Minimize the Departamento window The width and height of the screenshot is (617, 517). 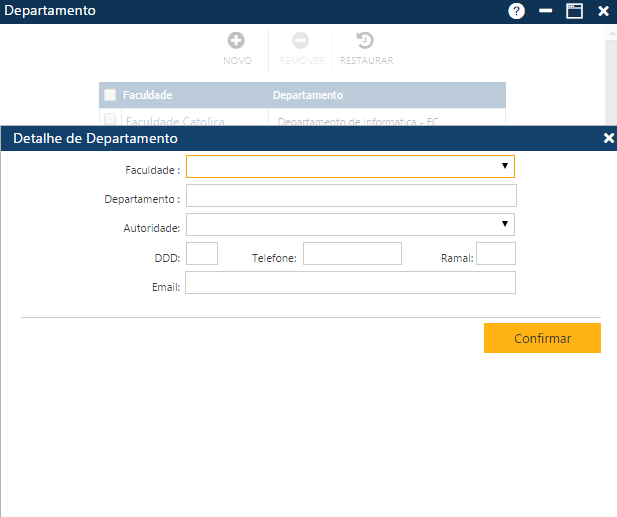pyautogui.click(x=545, y=11)
